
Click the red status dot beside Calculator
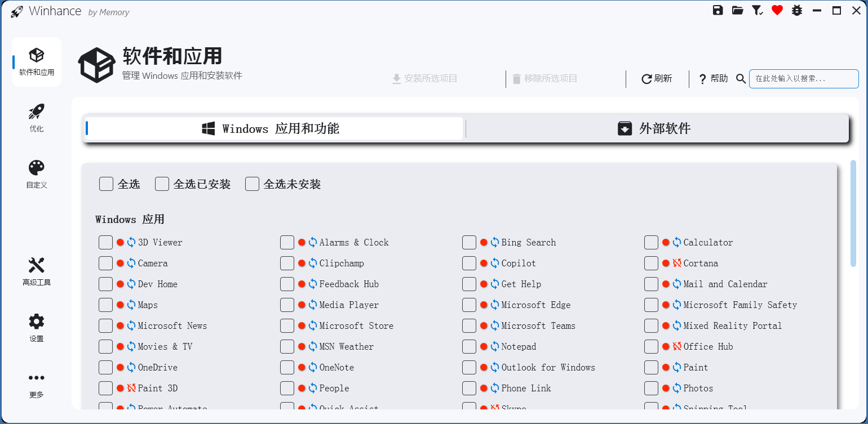pyautogui.click(x=666, y=243)
